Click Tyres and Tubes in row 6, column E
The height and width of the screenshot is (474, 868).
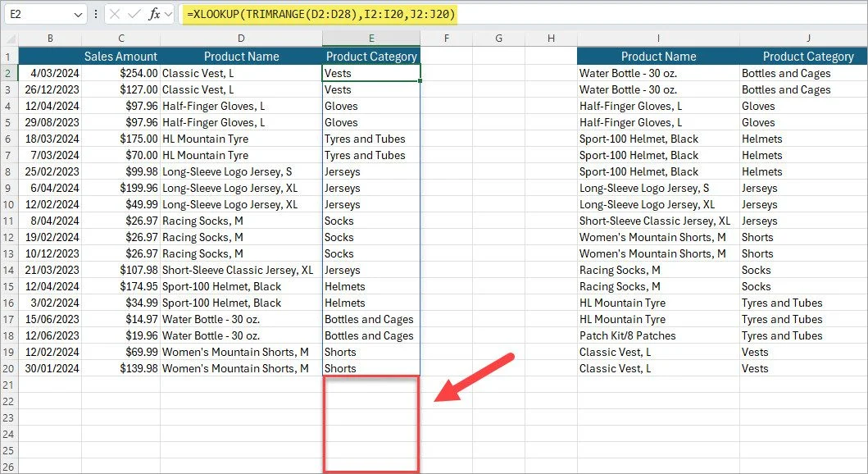(371, 139)
